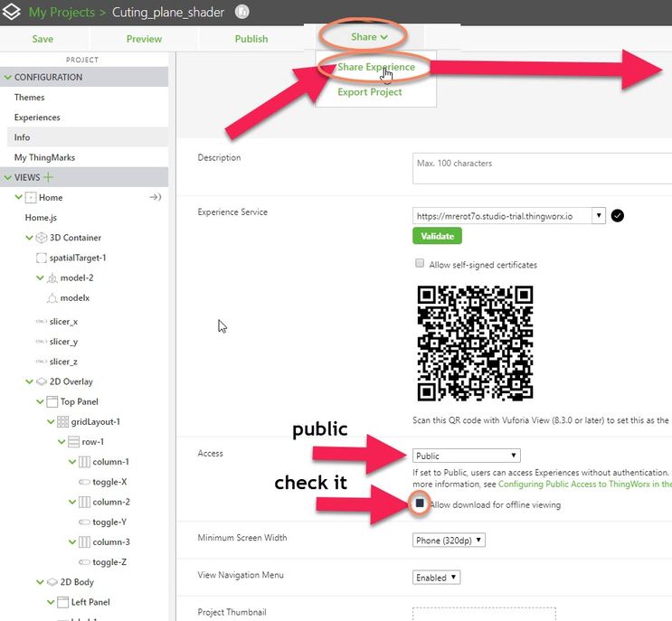
Task: Open the Share menu
Action: pyautogui.click(x=369, y=37)
